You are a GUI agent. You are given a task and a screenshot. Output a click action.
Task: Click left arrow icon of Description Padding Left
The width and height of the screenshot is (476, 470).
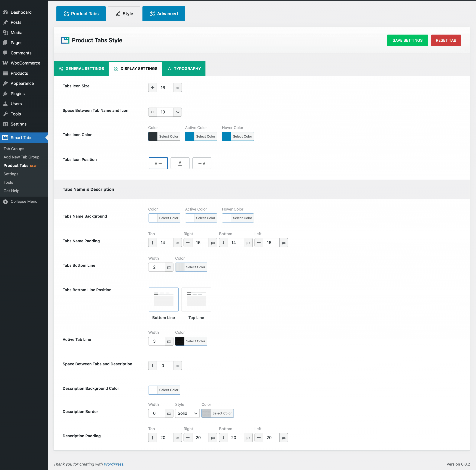(x=259, y=438)
